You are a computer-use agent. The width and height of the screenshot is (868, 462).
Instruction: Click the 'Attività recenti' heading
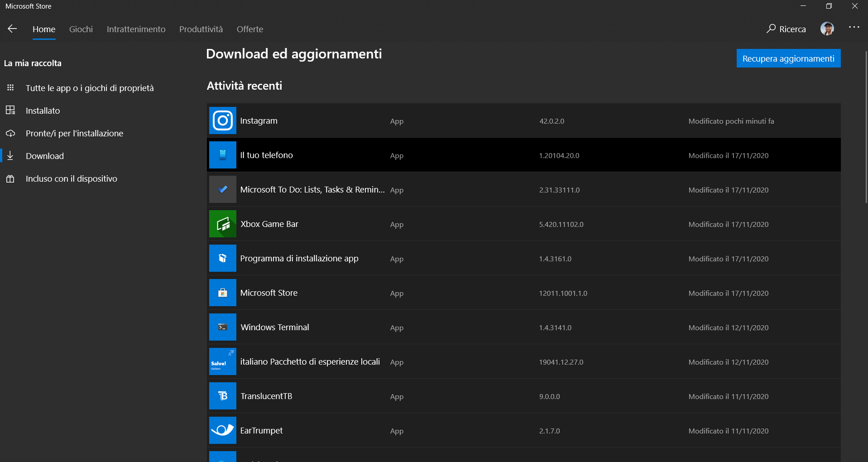(245, 86)
